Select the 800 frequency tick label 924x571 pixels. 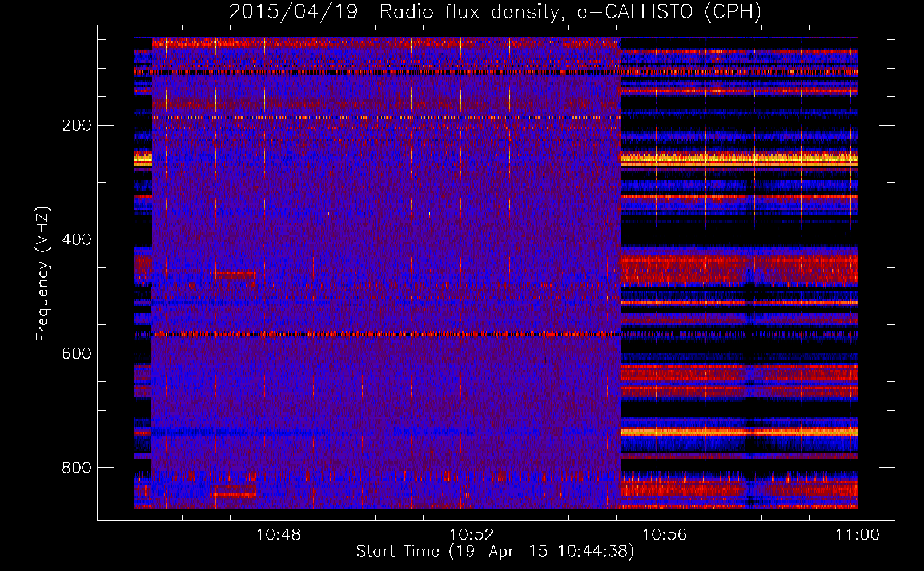[77, 468]
